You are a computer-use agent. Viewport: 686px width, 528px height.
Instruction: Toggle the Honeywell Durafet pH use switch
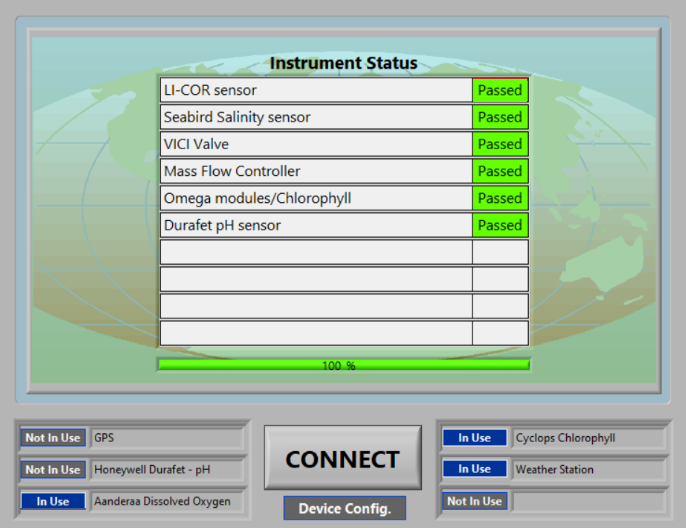[x=53, y=469]
